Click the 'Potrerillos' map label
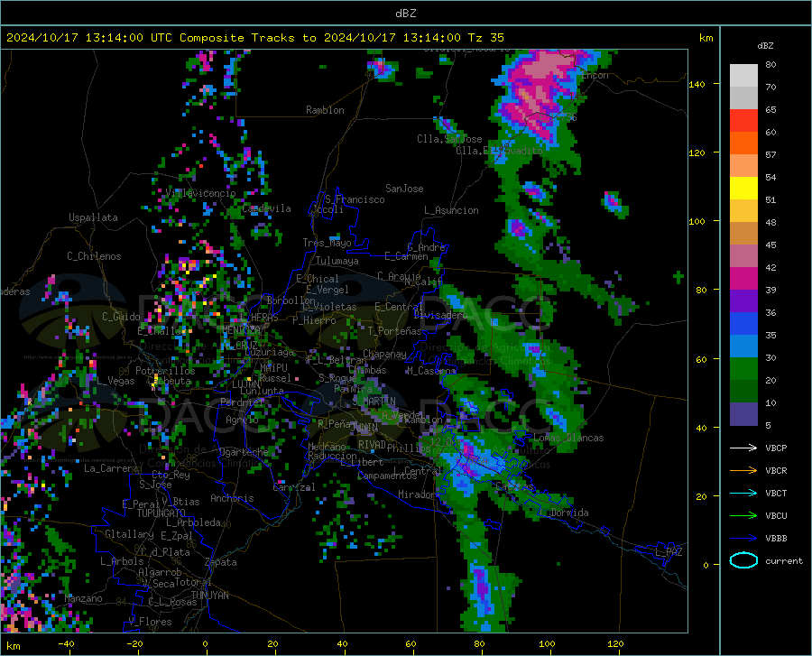The height and width of the screenshot is (656, 812). tap(165, 371)
